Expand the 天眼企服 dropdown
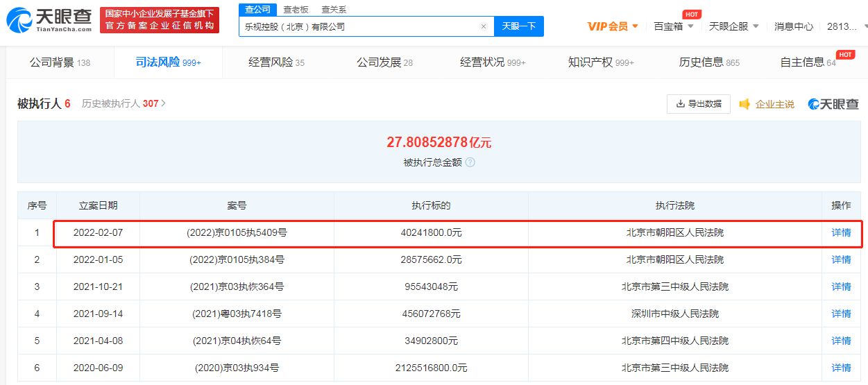This screenshot has width=868, height=385. click(733, 26)
